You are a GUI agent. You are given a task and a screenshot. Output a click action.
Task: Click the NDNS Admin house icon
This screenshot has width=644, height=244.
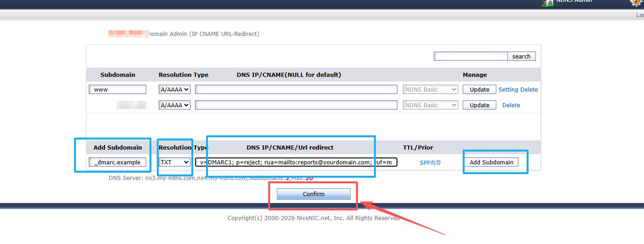pos(548,2)
